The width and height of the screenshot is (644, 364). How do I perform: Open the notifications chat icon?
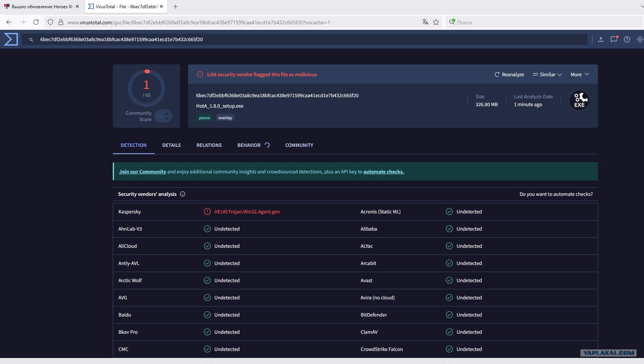pyautogui.click(x=614, y=39)
